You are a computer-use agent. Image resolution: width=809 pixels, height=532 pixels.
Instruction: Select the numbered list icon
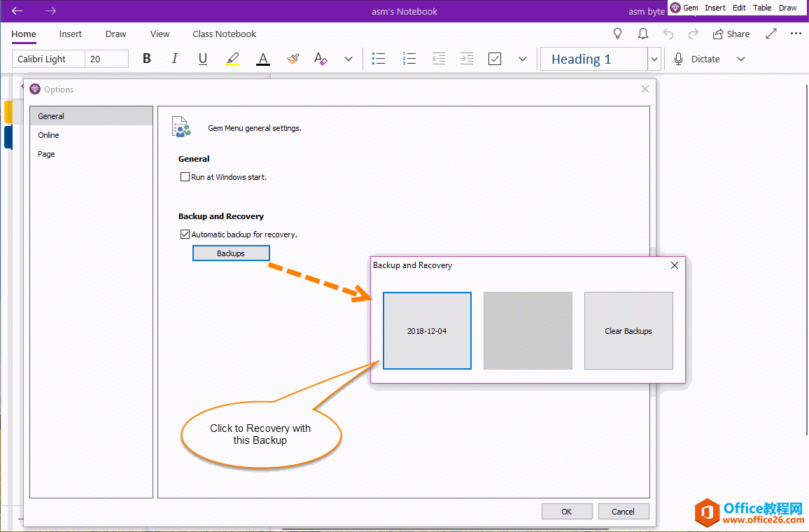coord(409,58)
